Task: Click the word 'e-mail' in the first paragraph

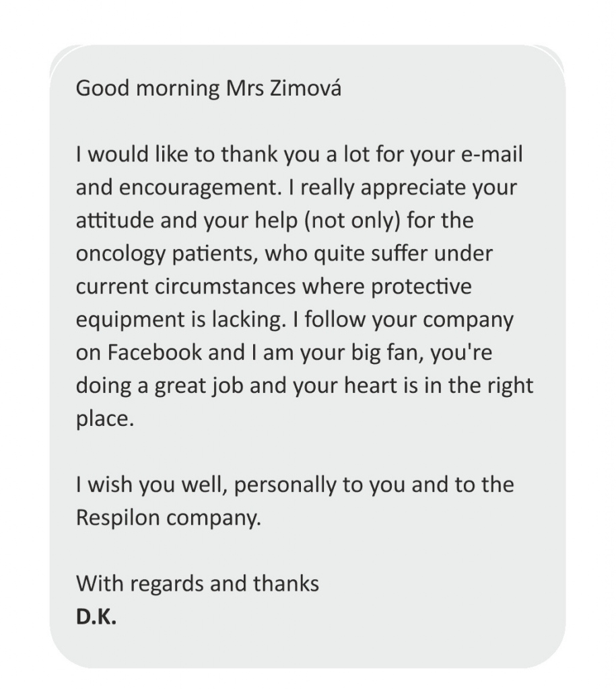Action: pos(491,154)
